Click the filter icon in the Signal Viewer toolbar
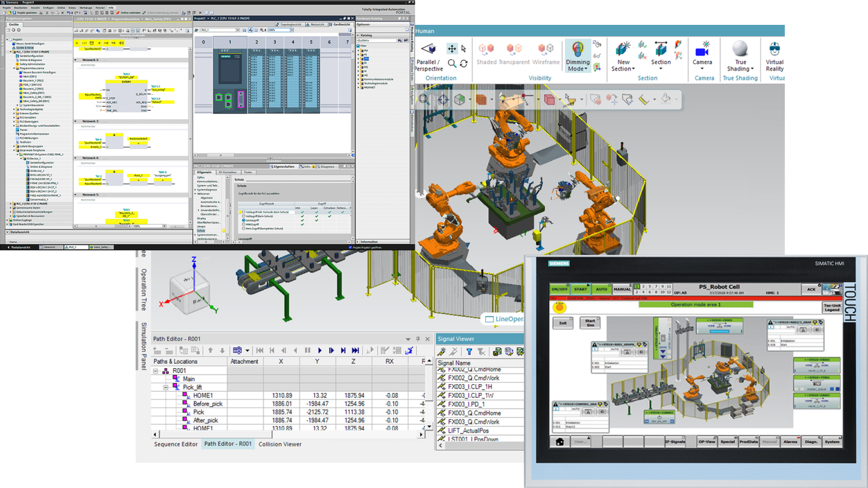This screenshot has width=868, height=488. point(469,351)
